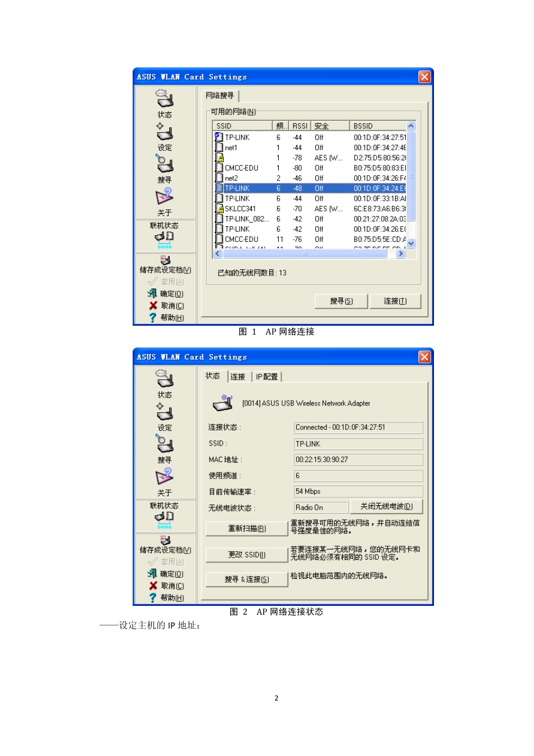Open 设定 sidebar icon in the adapter status window
The height and width of the screenshot is (756, 534).
165,412
